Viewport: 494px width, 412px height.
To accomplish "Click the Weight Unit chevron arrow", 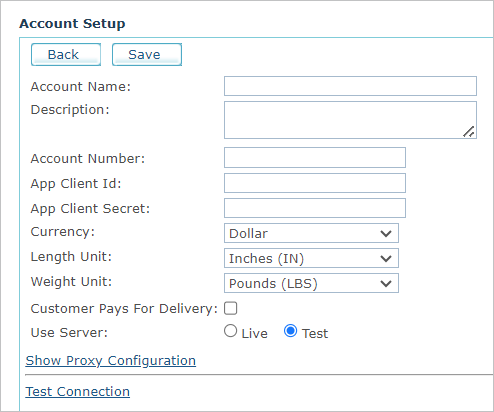I will pos(386,284).
